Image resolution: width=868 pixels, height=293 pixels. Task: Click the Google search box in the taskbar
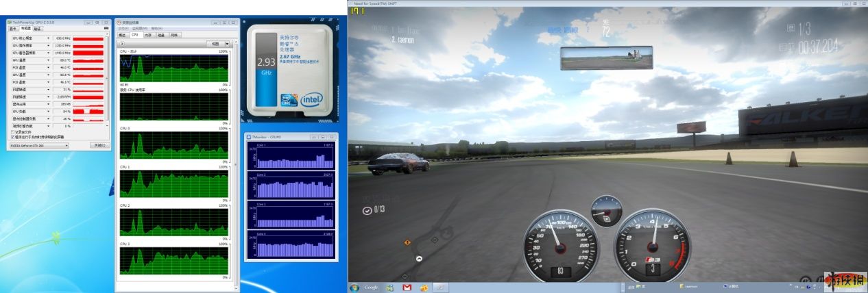371,287
